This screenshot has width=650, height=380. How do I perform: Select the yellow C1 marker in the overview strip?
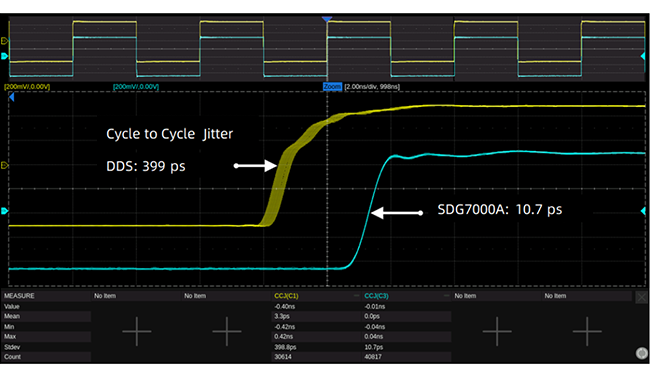tap(5, 41)
